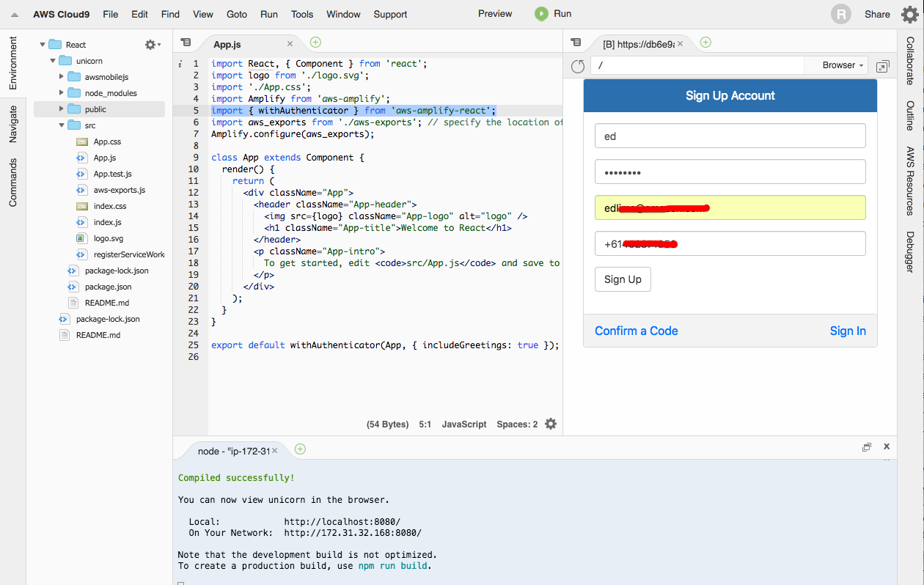The height and width of the screenshot is (585, 924).
Task: Close the App.js editor tab
Action: click(290, 44)
